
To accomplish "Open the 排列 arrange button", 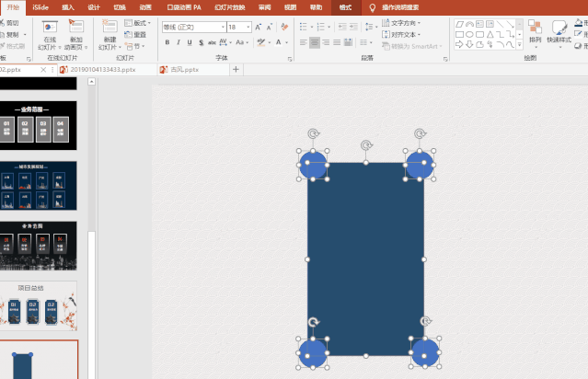I will (x=536, y=34).
